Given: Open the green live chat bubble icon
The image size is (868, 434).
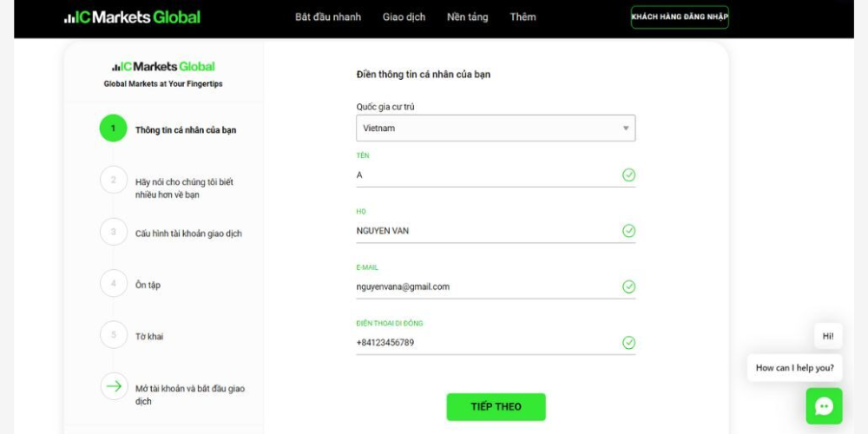Looking at the screenshot, I should click(824, 405).
